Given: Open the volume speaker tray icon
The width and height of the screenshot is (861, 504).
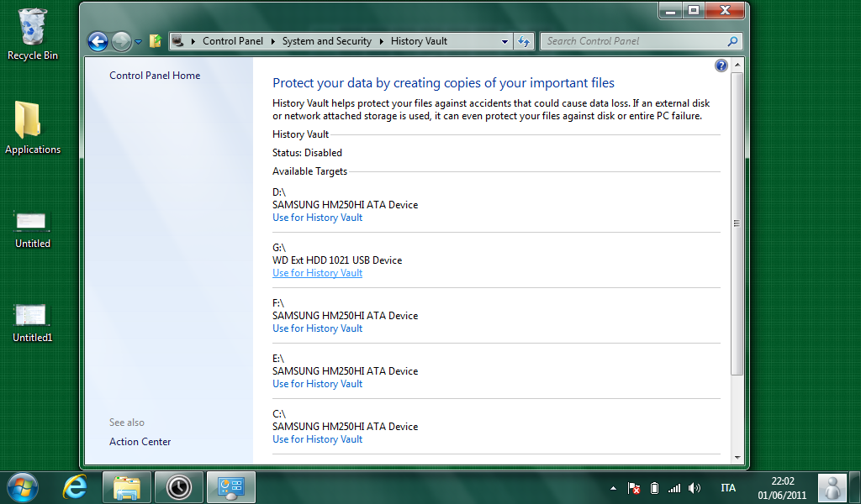Looking at the screenshot, I should (x=695, y=488).
